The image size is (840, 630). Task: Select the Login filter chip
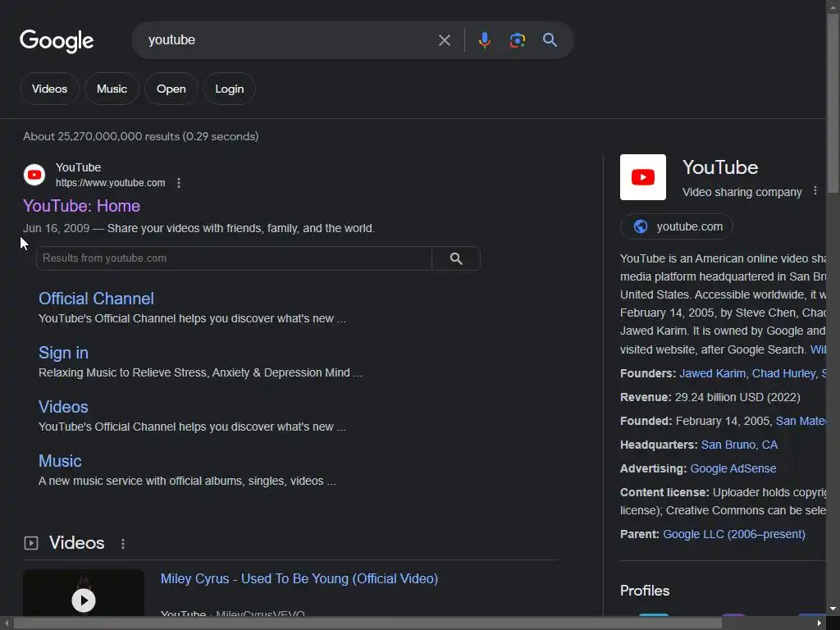[x=230, y=89]
